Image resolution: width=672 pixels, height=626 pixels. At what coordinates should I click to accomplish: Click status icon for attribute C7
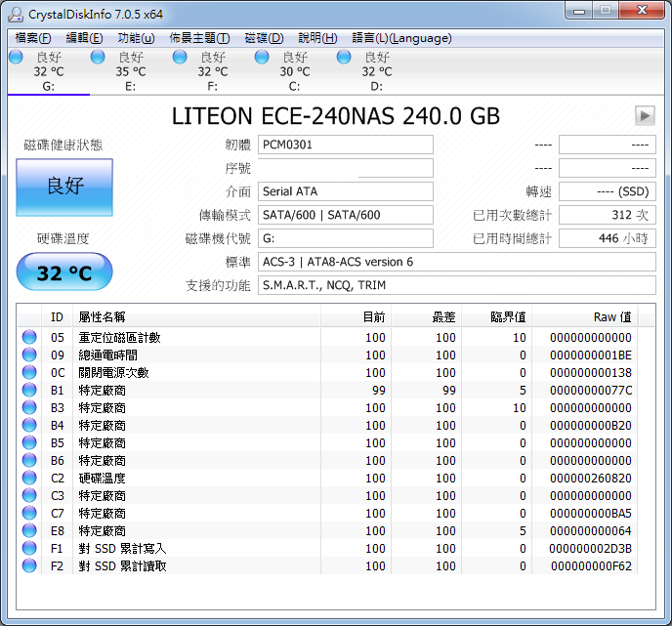pyautogui.click(x=29, y=513)
